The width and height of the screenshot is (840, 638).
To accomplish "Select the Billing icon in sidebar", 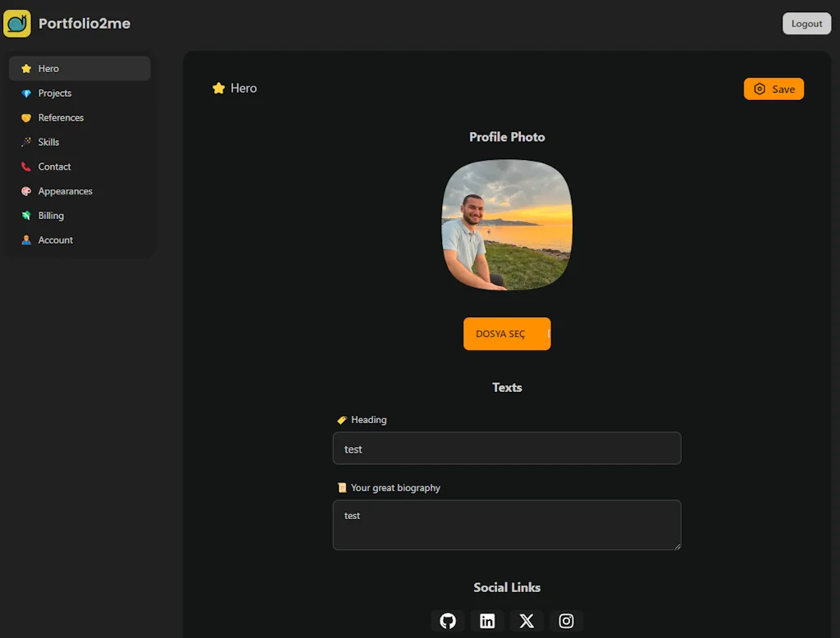I will click(x=25, y=216).
